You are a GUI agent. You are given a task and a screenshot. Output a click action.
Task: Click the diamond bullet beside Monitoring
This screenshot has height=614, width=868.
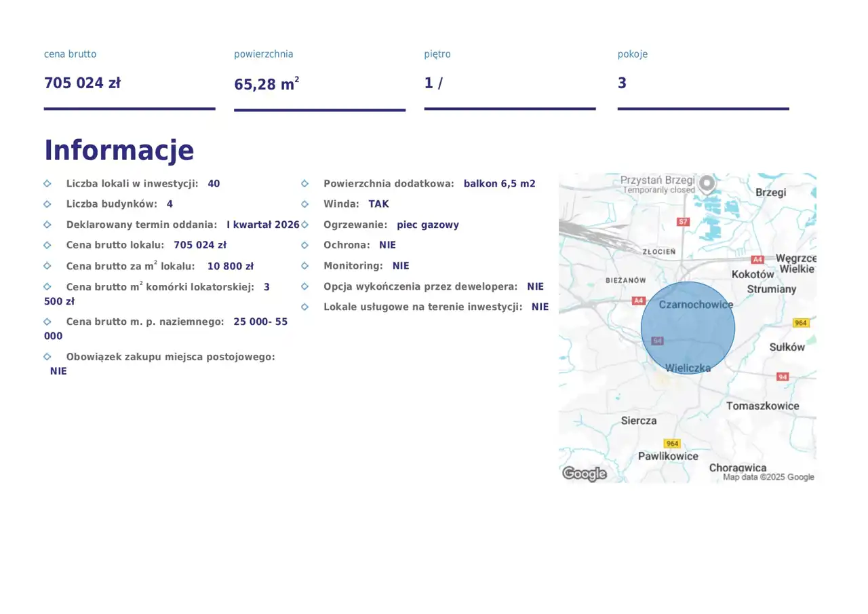point(304,266)
